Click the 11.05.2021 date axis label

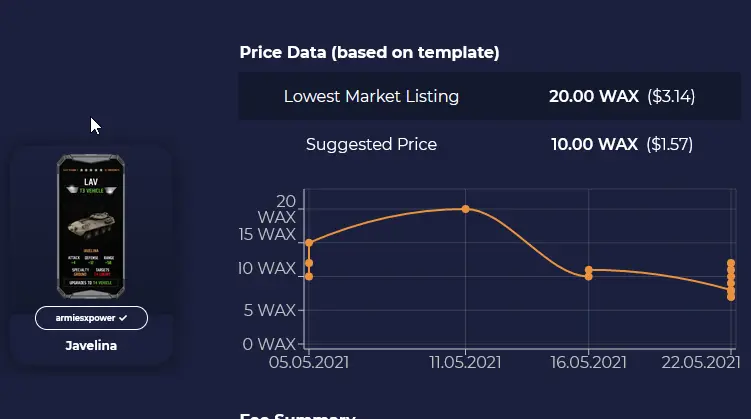coord(465,362)
